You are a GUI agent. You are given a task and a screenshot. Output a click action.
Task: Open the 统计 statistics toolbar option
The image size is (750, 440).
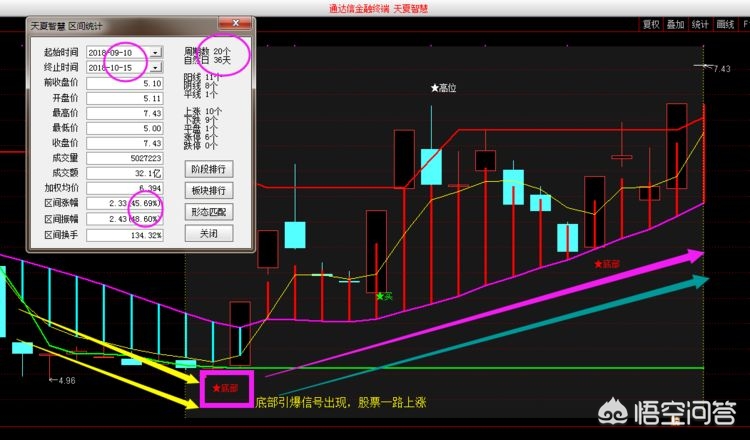700,24
